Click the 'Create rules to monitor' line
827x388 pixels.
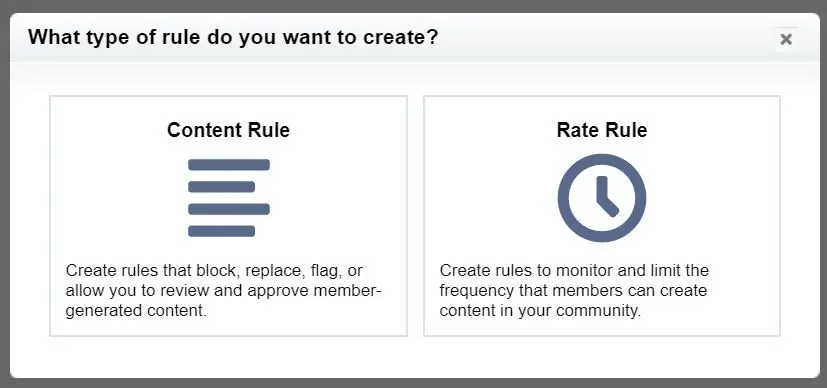574,270
